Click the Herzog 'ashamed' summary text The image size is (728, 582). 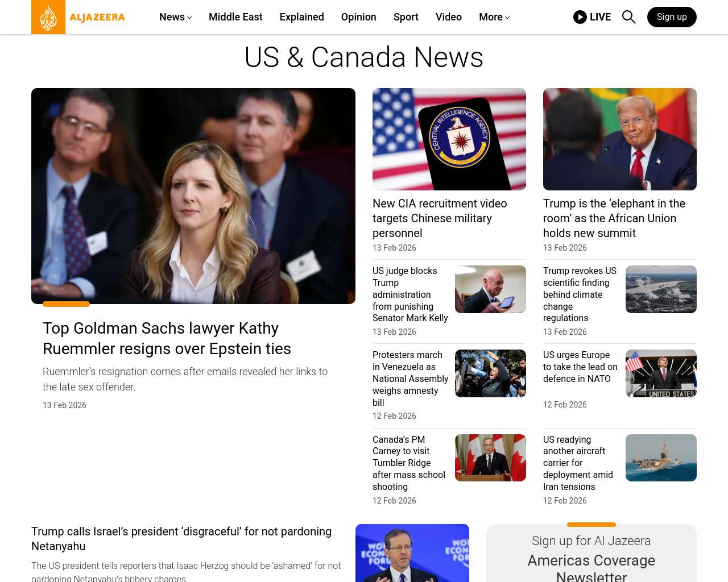pyautogui.click(x=186, y=571)
